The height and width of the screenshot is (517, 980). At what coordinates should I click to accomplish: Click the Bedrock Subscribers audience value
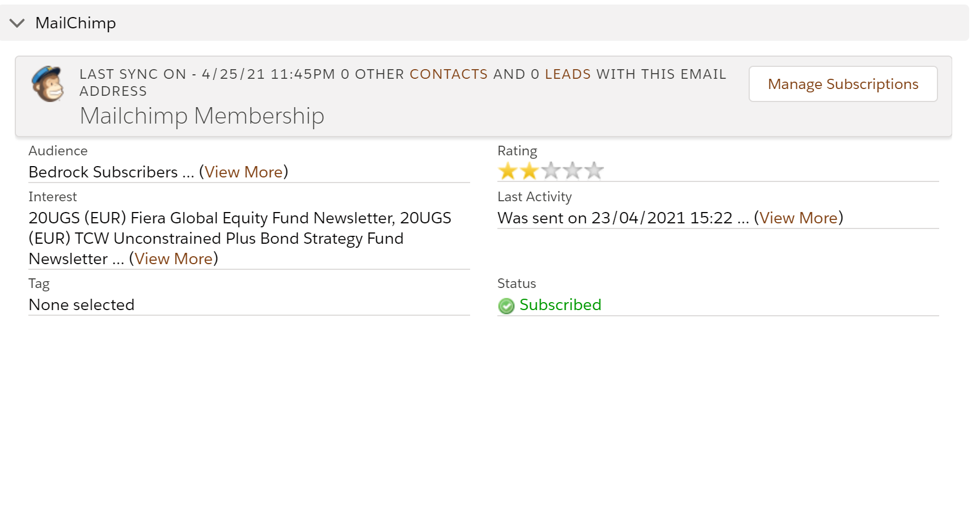click(103, 172)
